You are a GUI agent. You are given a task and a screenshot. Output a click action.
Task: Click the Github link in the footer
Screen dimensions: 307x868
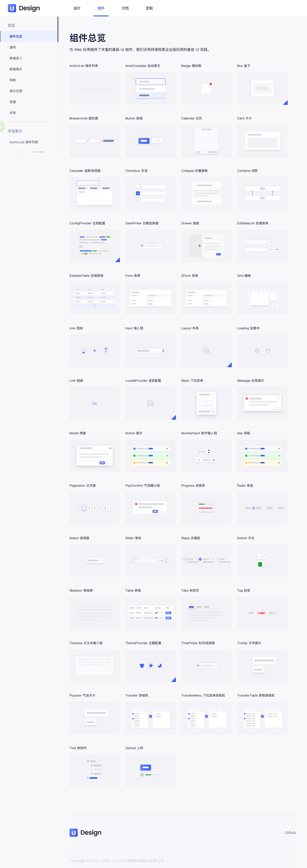(x=291, y=833)
